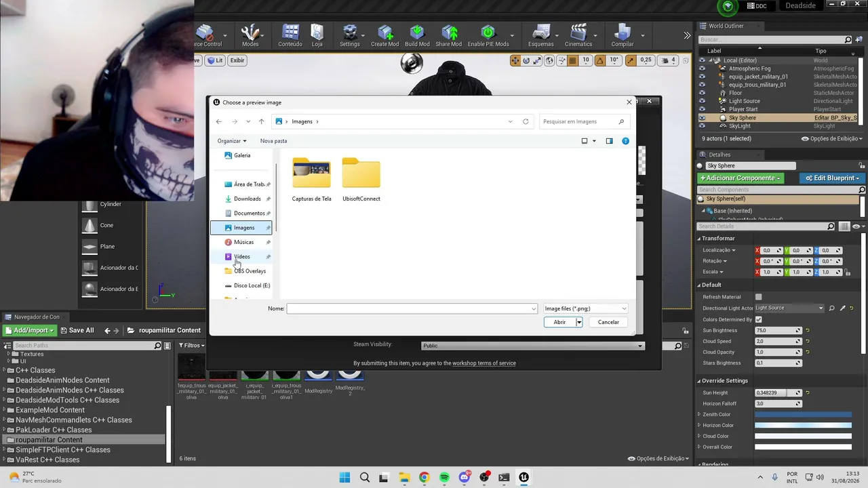Click the Save All button
The width and height of the screenshot is (868, 488).
point(77,331)
